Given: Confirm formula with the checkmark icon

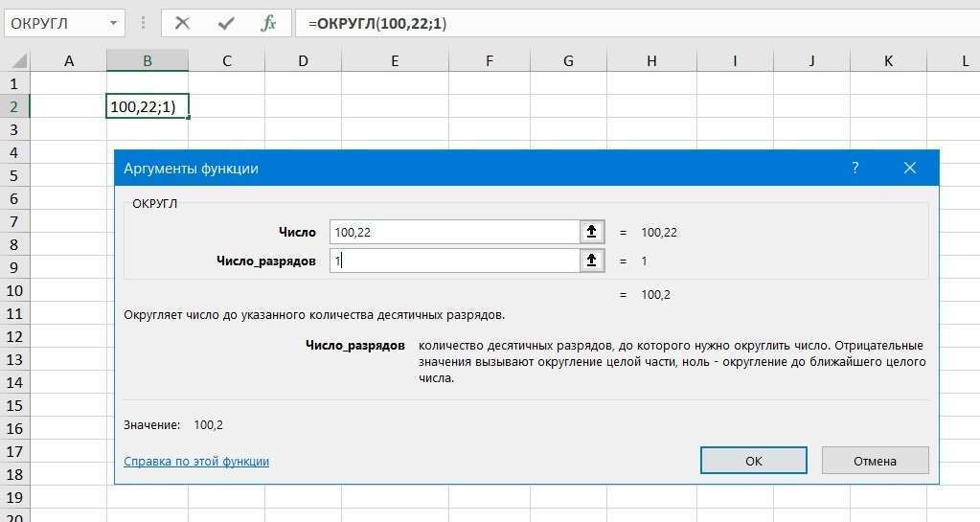Looking at the screenshot, I should pyautogui.click(x=226, y=24).
